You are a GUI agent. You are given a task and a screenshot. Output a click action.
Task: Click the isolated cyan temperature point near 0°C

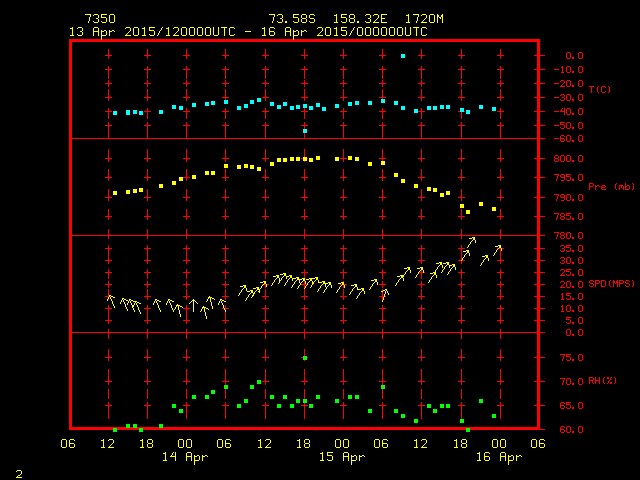point(403,56)
